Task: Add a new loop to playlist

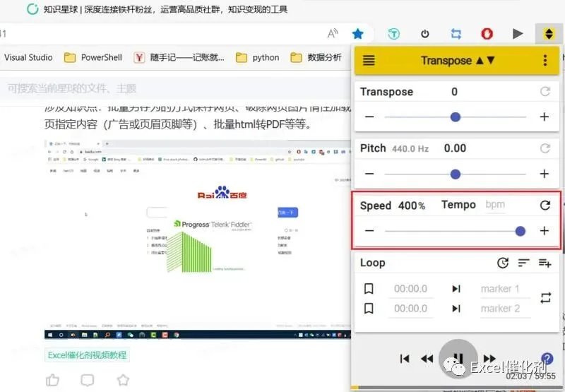Action: click(545, 263)
